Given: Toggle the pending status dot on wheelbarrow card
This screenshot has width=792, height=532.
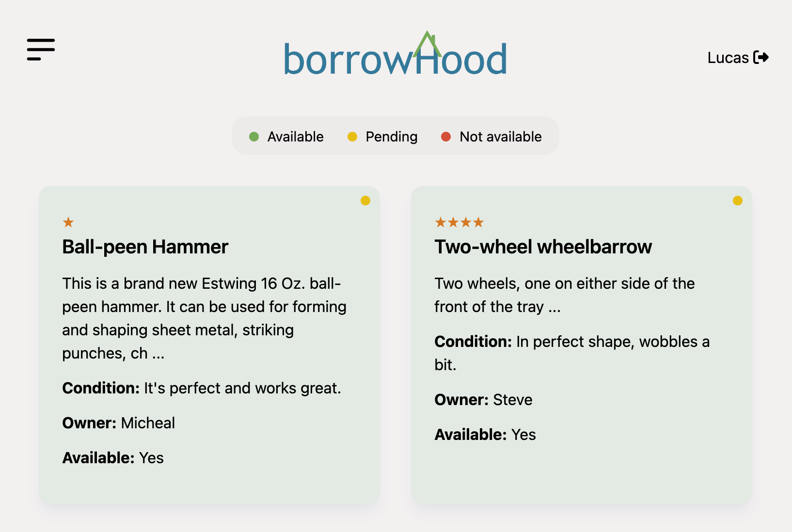Looking at the screenshot, I should pos(738,200).
